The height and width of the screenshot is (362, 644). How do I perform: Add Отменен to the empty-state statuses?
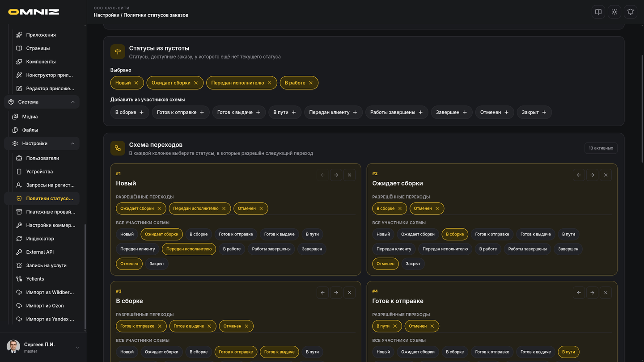(x=495, y=112)
